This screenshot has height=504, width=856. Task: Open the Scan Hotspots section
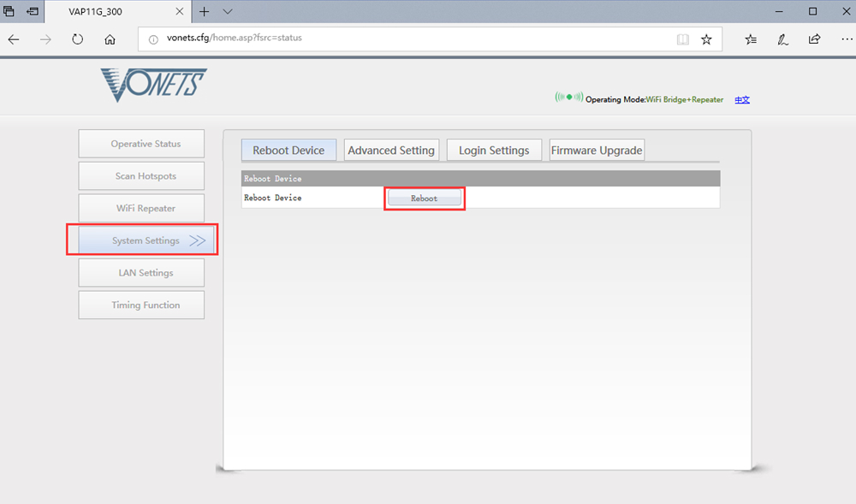140,175
